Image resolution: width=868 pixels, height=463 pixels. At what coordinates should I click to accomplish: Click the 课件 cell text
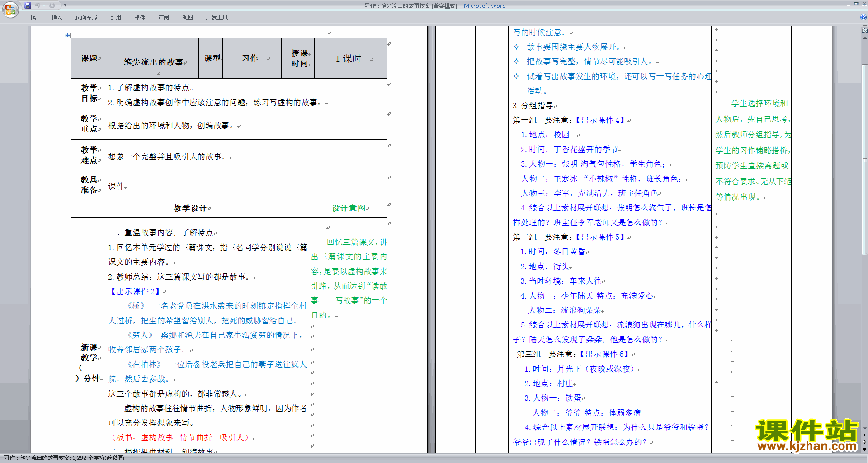(x=116, y=186)
